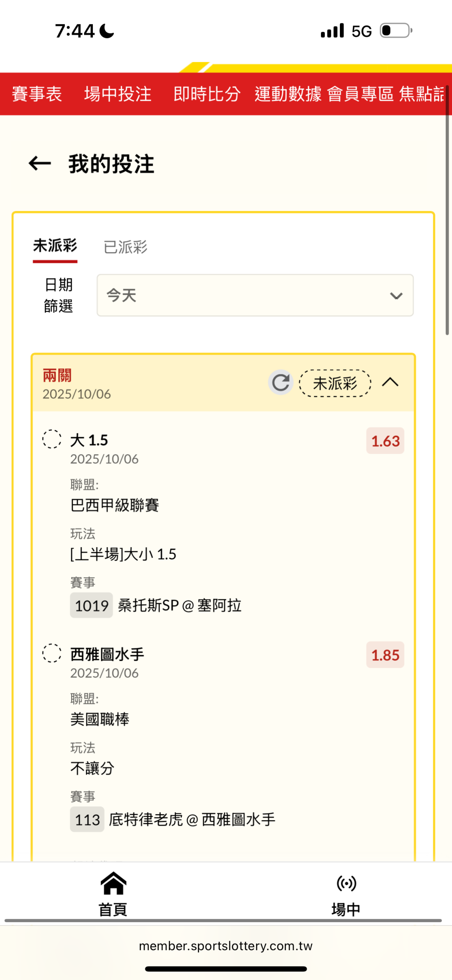Viewport: 452px width, 980px height.
Task: Refresh the 兩關 bet status icon
Action: pyautogui.click(x=280, y=382)
